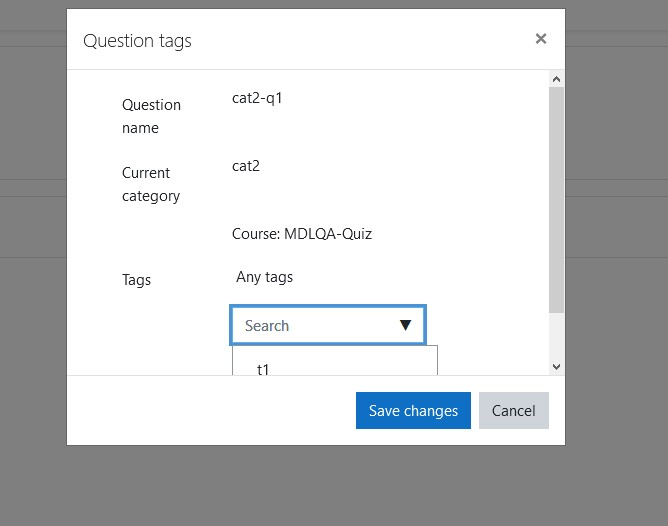Close the Question tags dialog

[541, 39]
